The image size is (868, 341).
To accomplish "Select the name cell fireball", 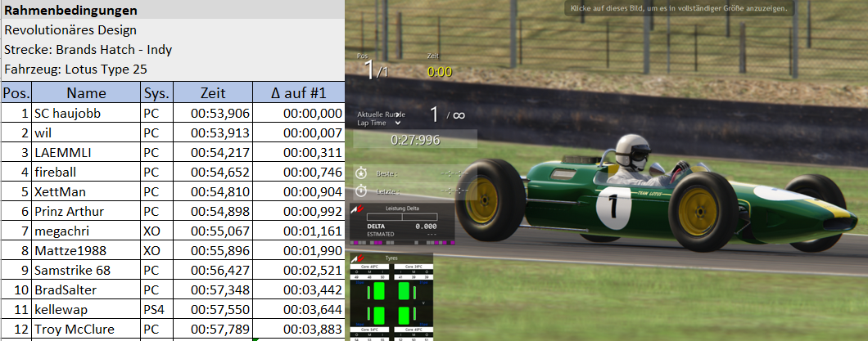I will [86, 173].
